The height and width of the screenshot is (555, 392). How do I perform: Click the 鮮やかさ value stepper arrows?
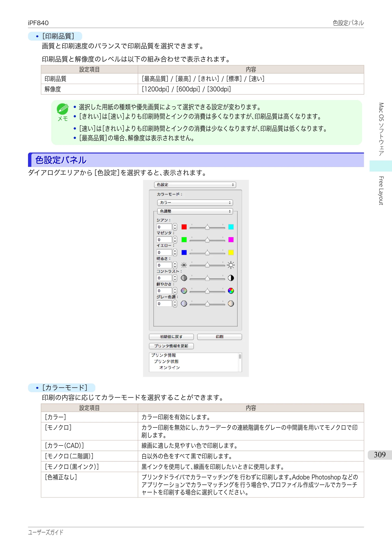point(175,291)
